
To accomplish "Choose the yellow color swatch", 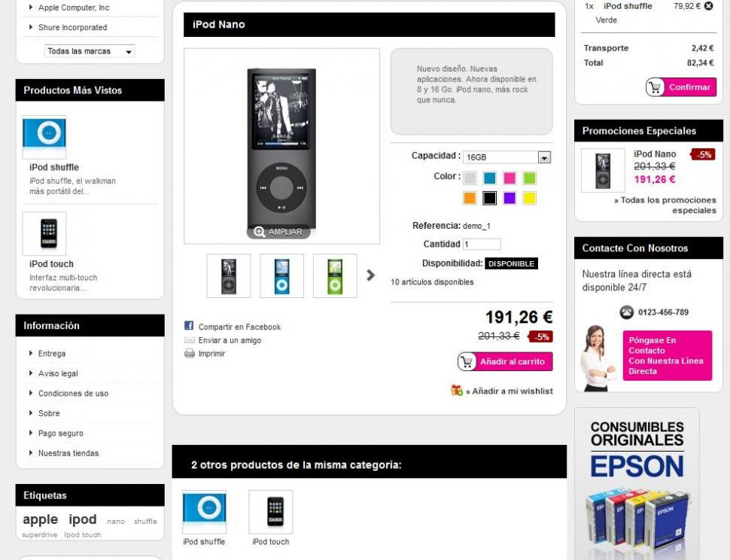I will click(x=529, y=198).
